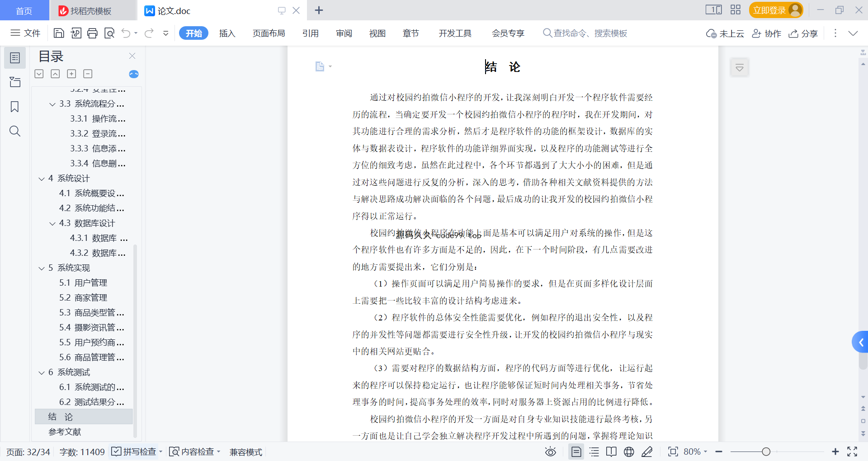Image resolution: width=868 pixels, height=461 pixels.
Task: Click the Undo arrow icon
Action: 126,33
